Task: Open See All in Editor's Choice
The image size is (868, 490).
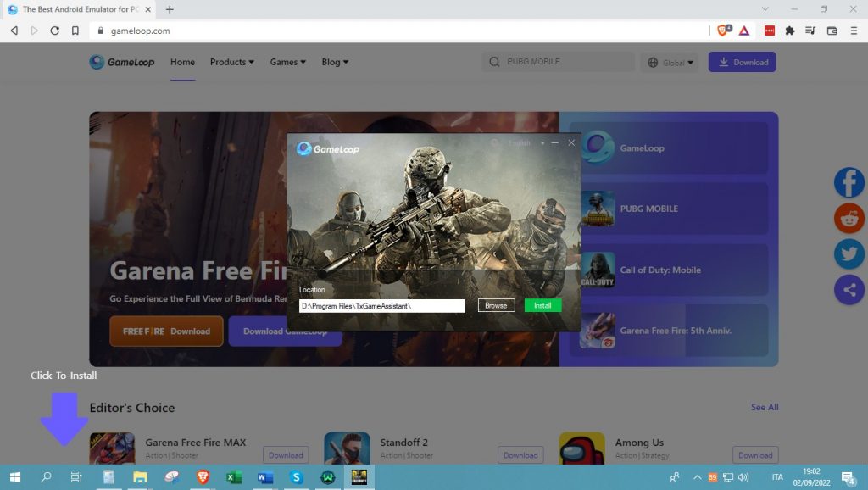Action: (764, 408)
